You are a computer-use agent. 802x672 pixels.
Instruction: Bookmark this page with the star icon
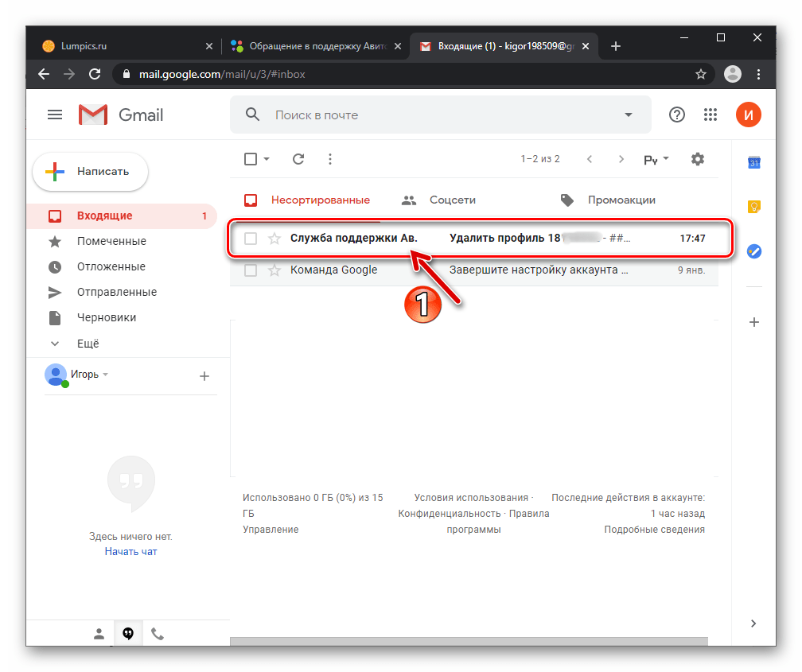click(701, 74)
